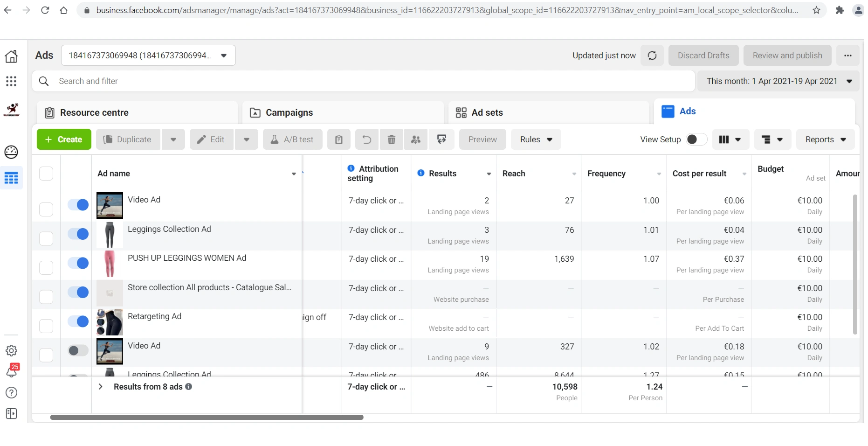This screenshot has width=868, height=446.
Task: Open notifications bell with 25 badge
Action: coord(12,371)
